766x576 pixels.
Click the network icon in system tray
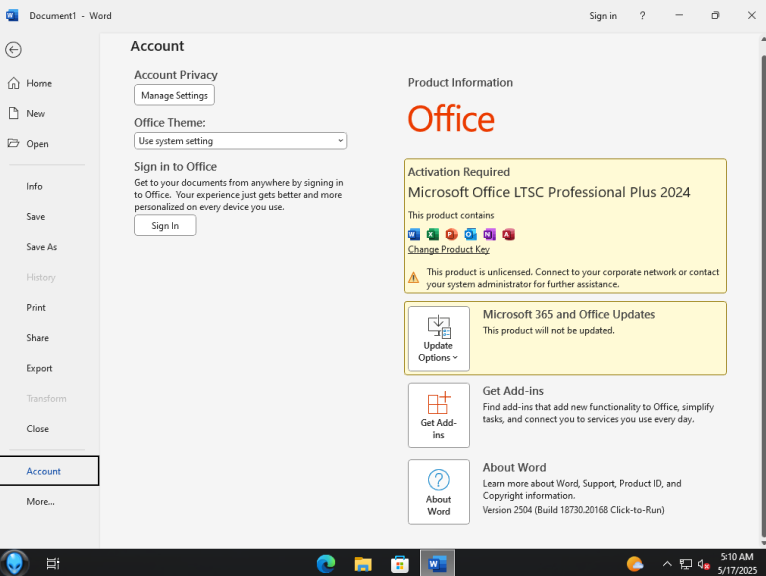[685, 564]
